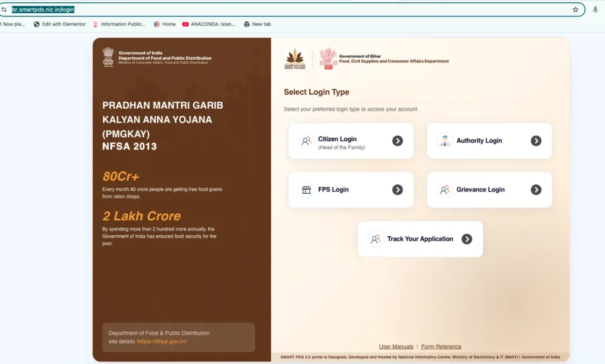Open the User Manuals link
Image resolution: width=605 pixels, height=364 pixels.
pos(396,347)
